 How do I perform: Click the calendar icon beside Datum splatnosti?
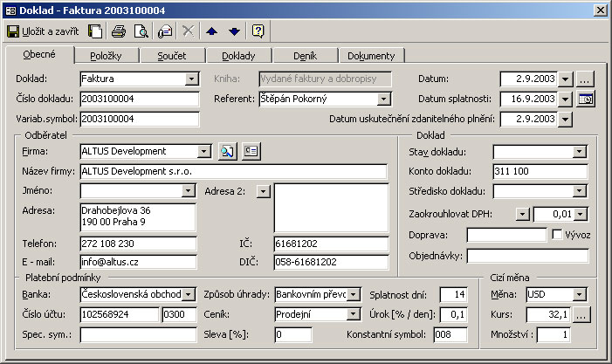(x=586, y=99)
